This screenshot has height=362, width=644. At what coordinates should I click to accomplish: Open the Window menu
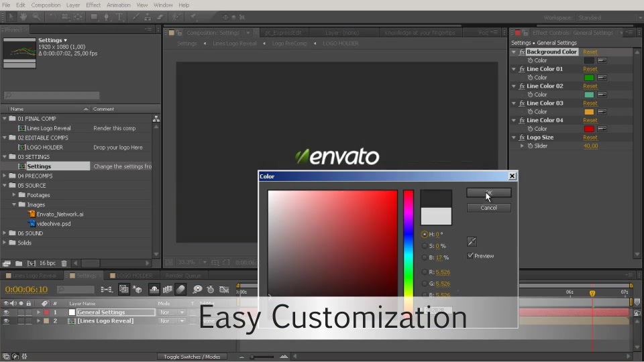(x=163, y=5)
